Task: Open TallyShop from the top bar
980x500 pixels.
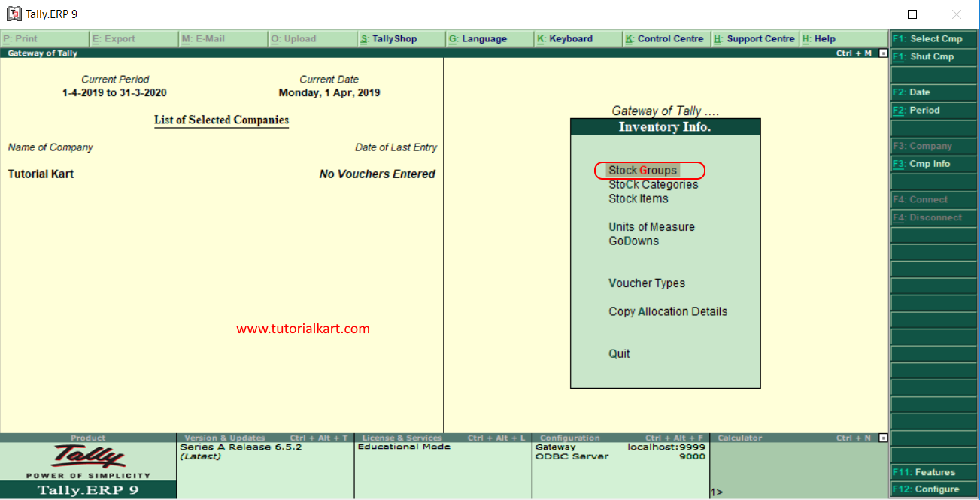Action: pos(400,39)
